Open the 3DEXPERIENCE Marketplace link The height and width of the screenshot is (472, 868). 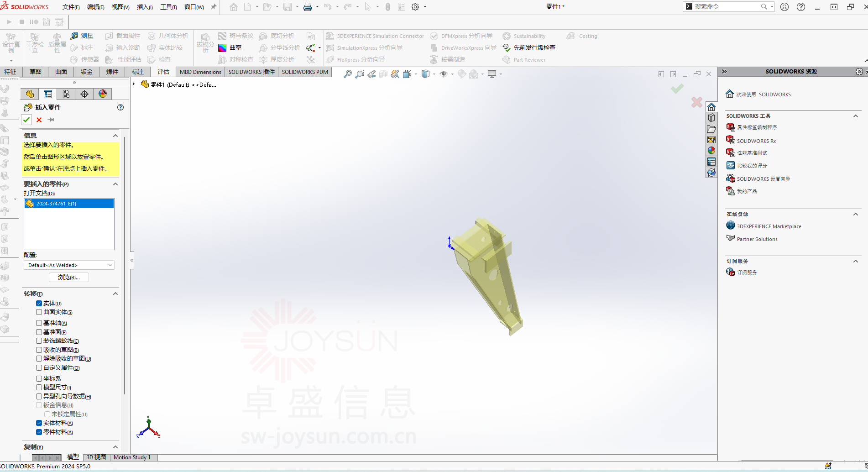tap(769, 226)
